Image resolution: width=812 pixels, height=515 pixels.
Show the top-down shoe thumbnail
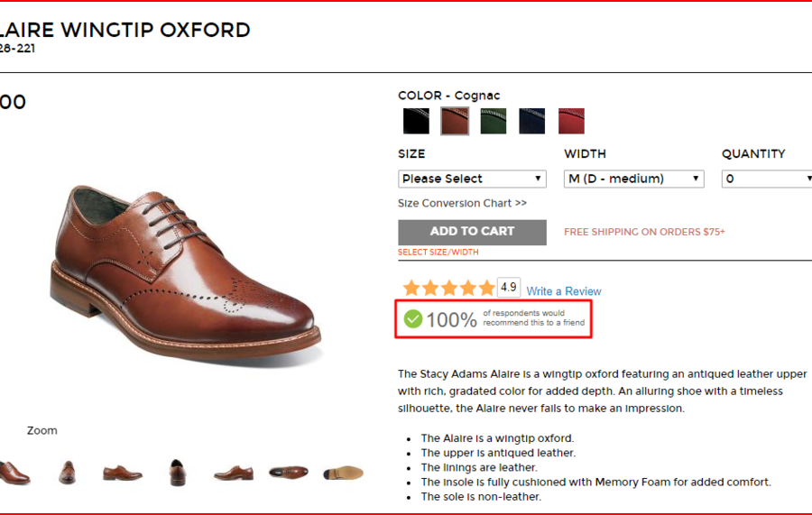click(x=288, y=472)
